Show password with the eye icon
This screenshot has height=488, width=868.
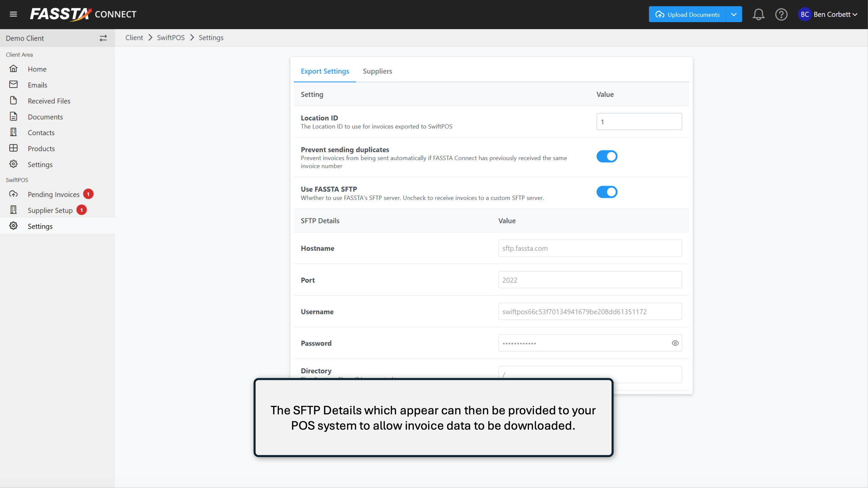click(675, 343)
